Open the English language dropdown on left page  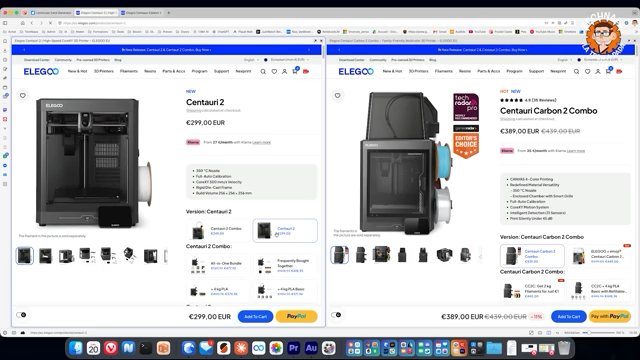(x=251, y=60)
